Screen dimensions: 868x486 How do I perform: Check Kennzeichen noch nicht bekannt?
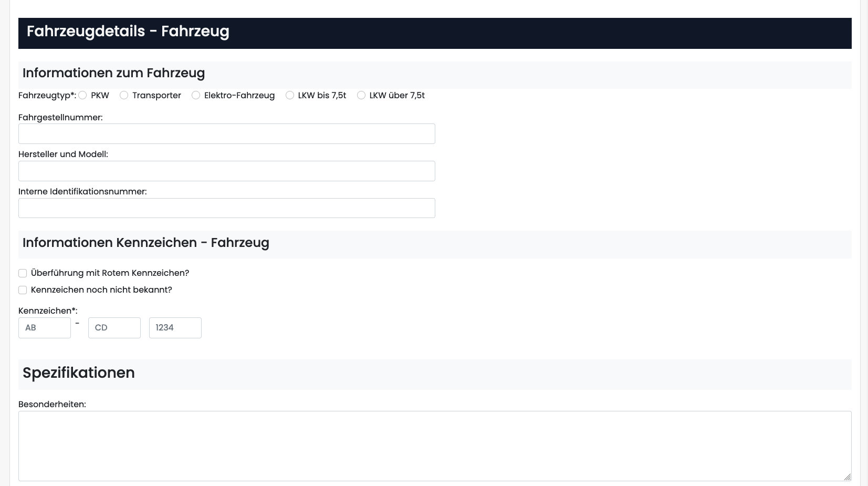pyautogui.click(x=23, y=290)
